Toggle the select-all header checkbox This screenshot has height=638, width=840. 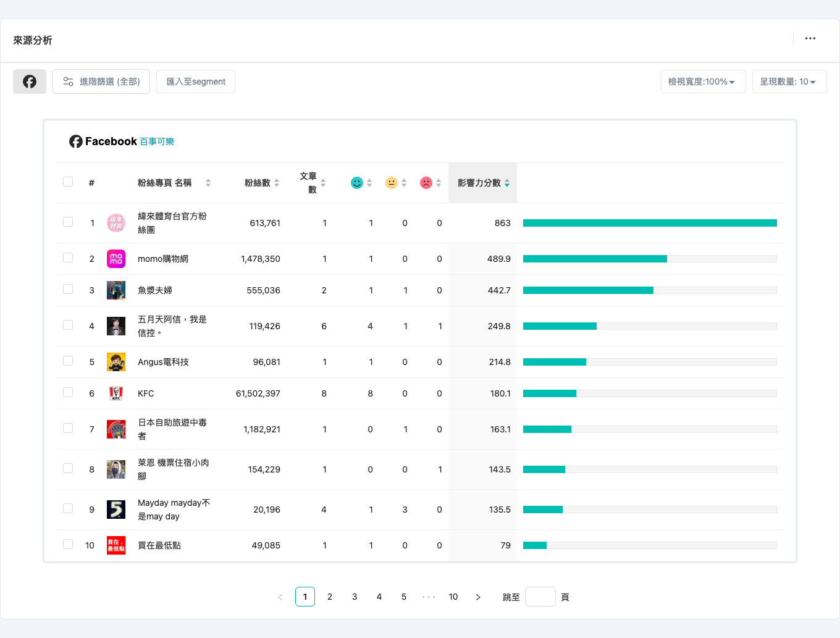coord(68,182)
